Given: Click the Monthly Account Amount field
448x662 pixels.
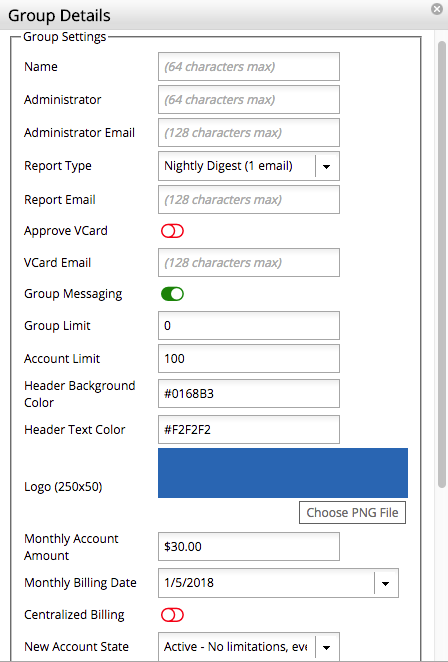Looking at the screenshot, I should [x=249, y=546].
